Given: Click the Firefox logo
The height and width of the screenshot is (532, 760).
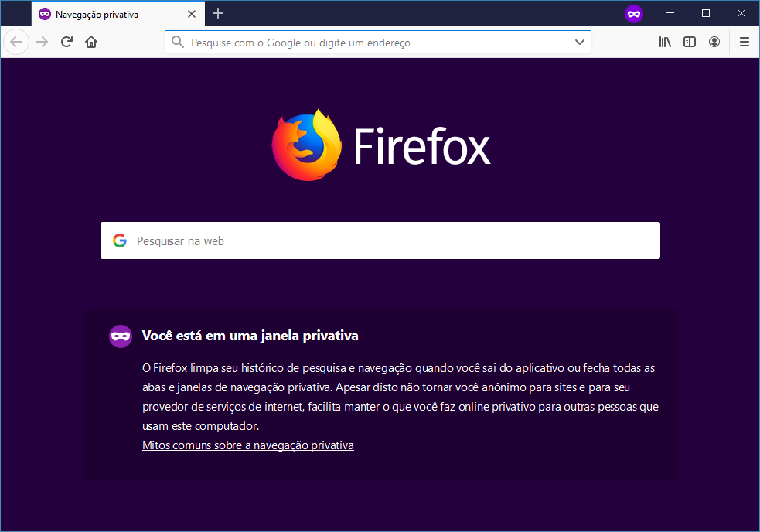Looking at the screenshot, I should [x=306, y=145].
